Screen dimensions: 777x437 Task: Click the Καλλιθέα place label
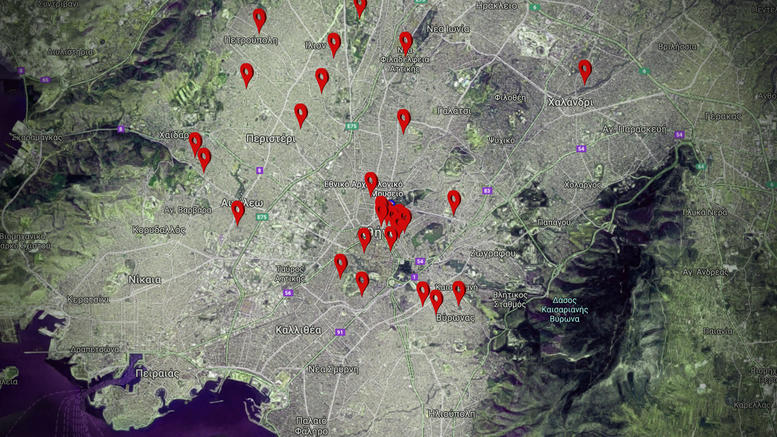(298, 329)
